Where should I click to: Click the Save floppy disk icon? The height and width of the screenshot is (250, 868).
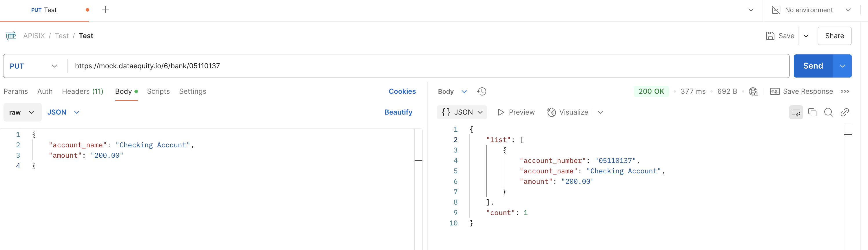pyautogui.click(x=770, y=36)
